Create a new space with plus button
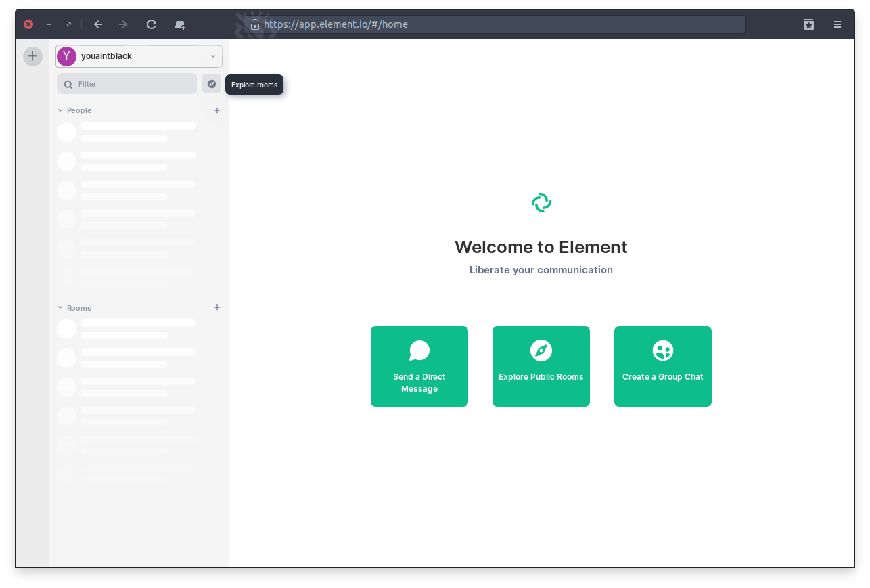The height and width of the screenshot is (588, 870). click(x=32, y=56)
